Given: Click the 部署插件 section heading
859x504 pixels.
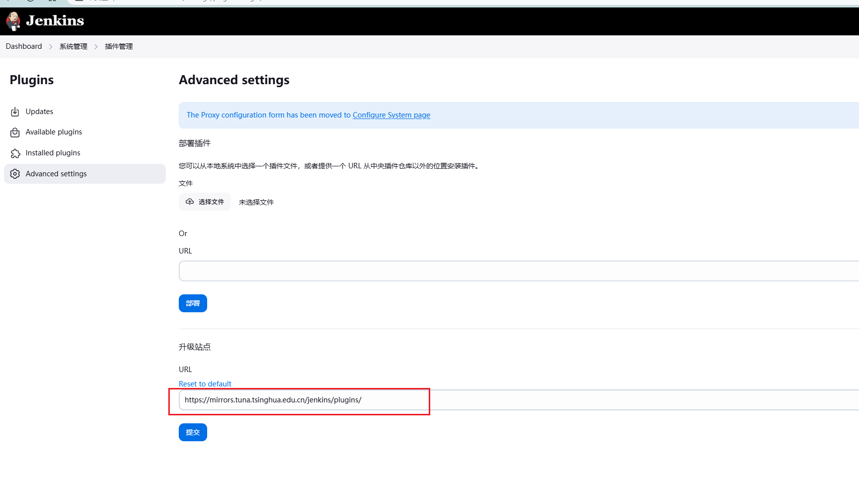Looking at the screenshot, I should [195, 143].
